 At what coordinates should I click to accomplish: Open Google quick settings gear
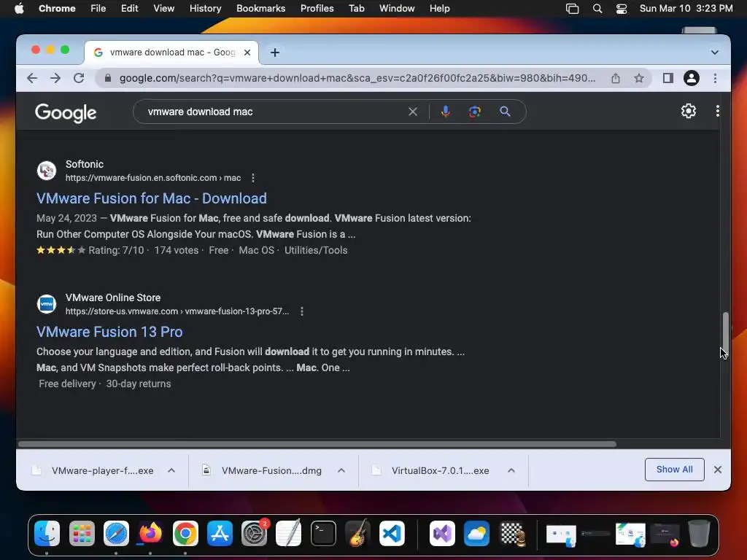click(689, 112)
